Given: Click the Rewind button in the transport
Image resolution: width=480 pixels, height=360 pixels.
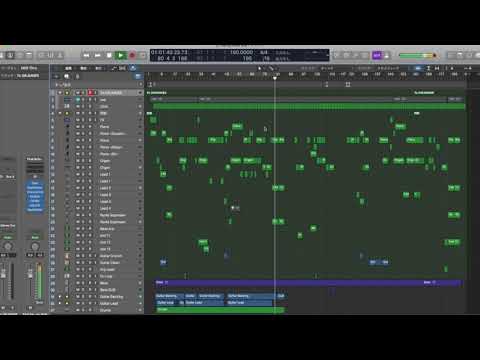Looking at the screenshot, I should (x=86, y=55).
